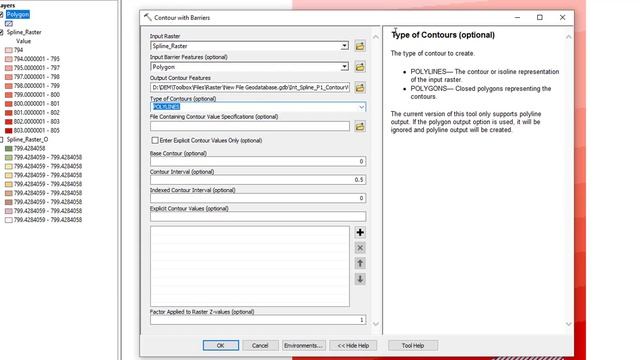Viewport: 640px width, 360px height.
Task: Add explicit contour value with plus icon
Action: (360, 232)
